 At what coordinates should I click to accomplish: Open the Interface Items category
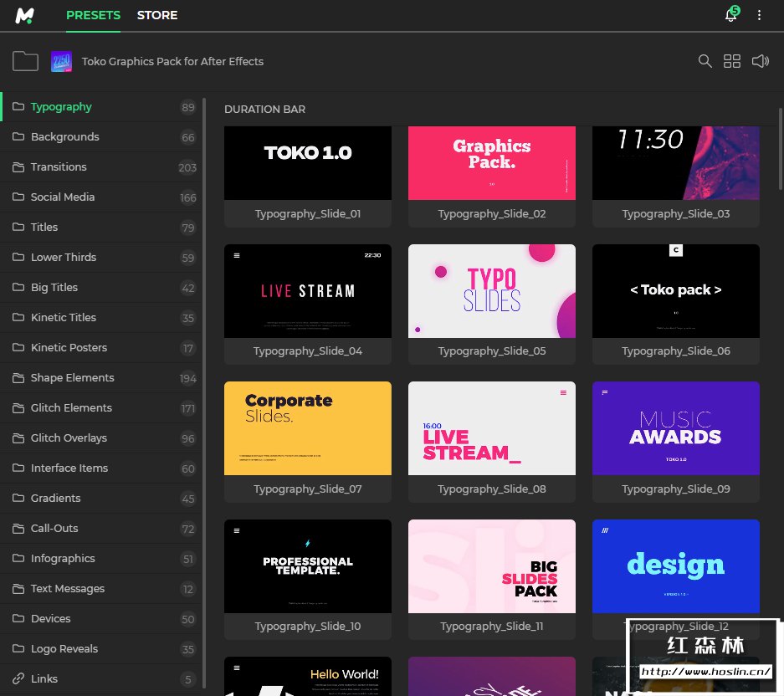pyautogui.click(x=101, y=468)
